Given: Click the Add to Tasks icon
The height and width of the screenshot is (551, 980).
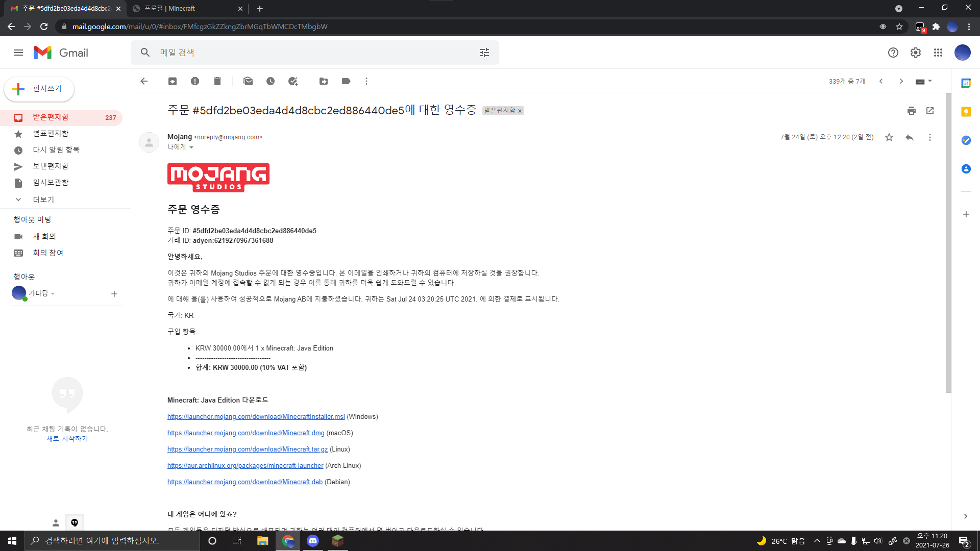Looking at the screenshot, I should [293, 81].
